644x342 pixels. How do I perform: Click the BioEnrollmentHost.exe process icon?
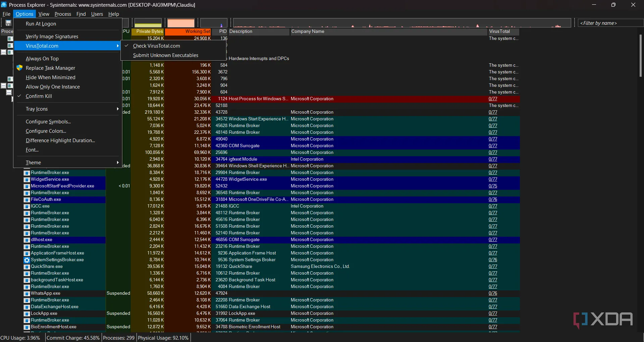(27, 327)
